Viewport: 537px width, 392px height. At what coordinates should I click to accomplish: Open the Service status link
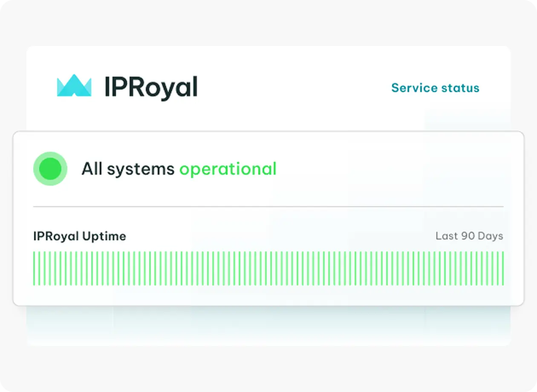pyautogui.click(x=435, y=88)
